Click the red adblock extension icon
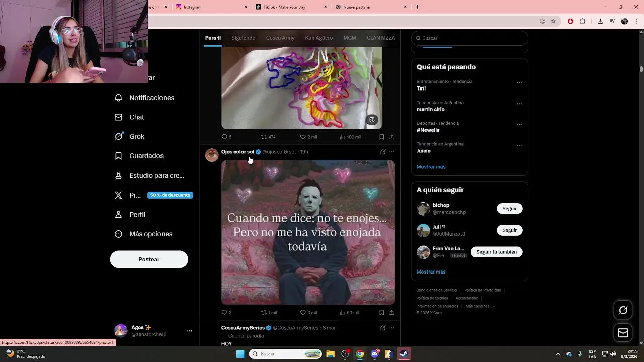 coord(570,21)
